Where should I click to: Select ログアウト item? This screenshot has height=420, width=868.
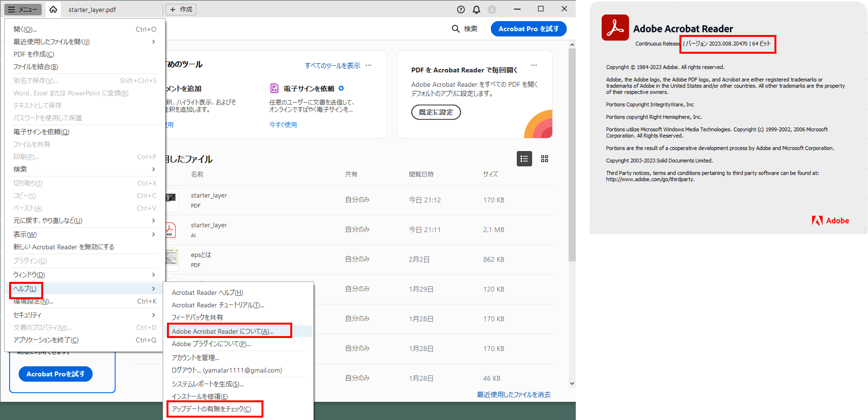[x=238, y=370]
